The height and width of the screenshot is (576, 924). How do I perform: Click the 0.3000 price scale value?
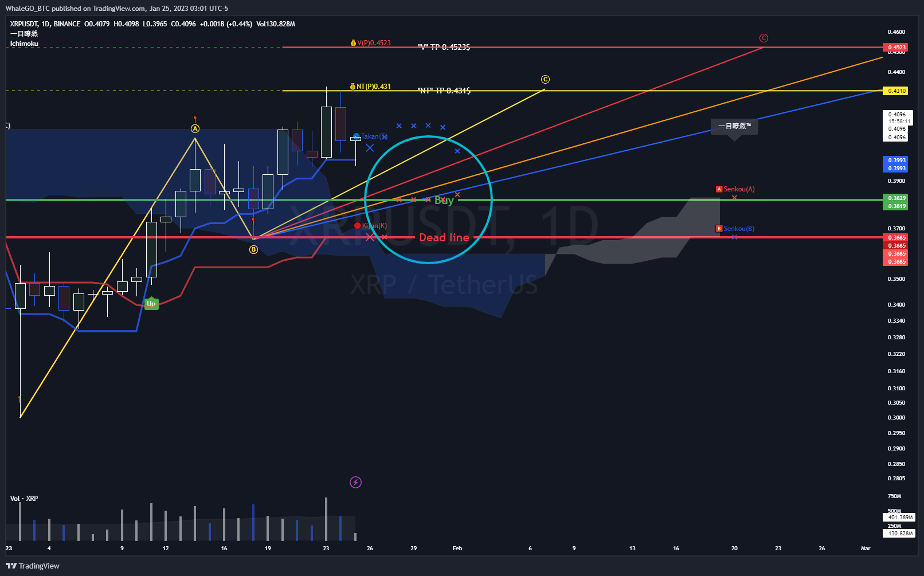[x=896, y=418]
